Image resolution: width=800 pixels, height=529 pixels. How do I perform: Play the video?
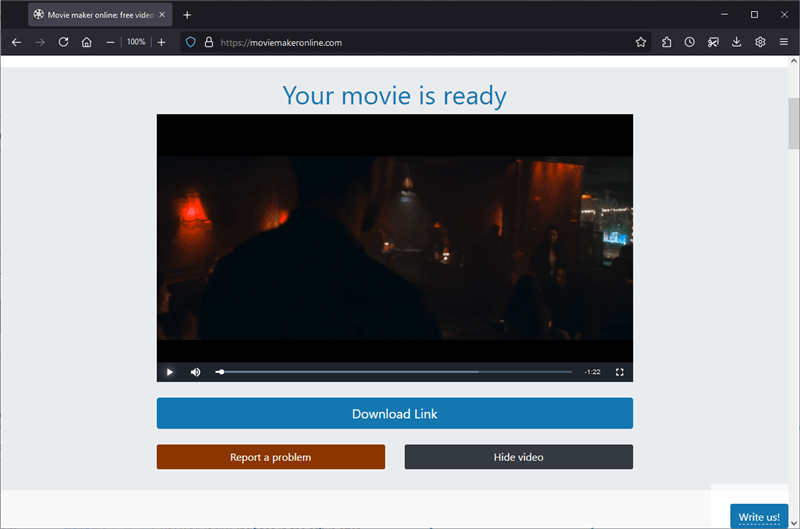coord(170,372)
